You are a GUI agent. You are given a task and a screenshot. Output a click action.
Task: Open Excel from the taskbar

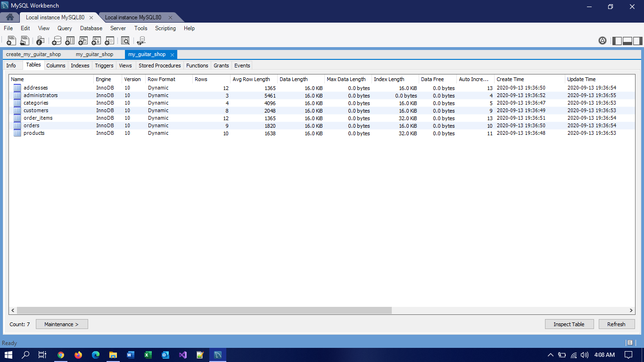pos(148,355)
